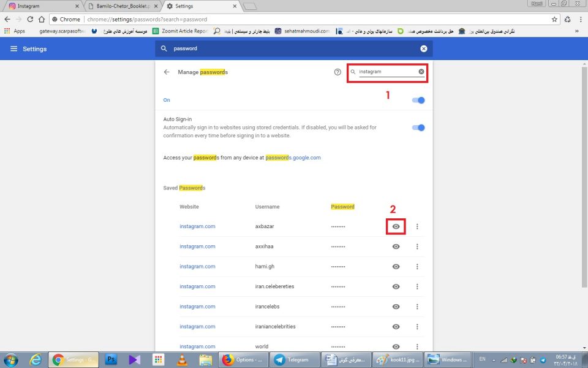
Task: Go back from Manage passwords page
Action: pos(167,72)
